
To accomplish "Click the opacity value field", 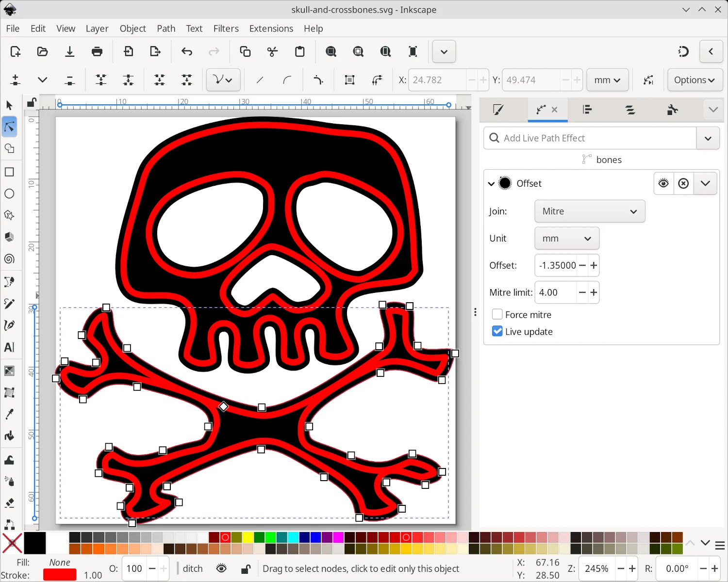I will click(x=134, y=568).
